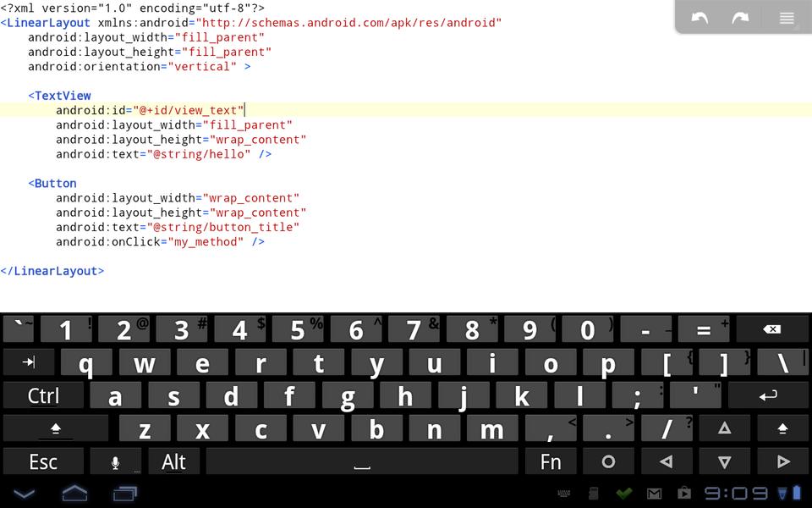Tap the m key
812x508 pixels.
[x=492, y=428]
